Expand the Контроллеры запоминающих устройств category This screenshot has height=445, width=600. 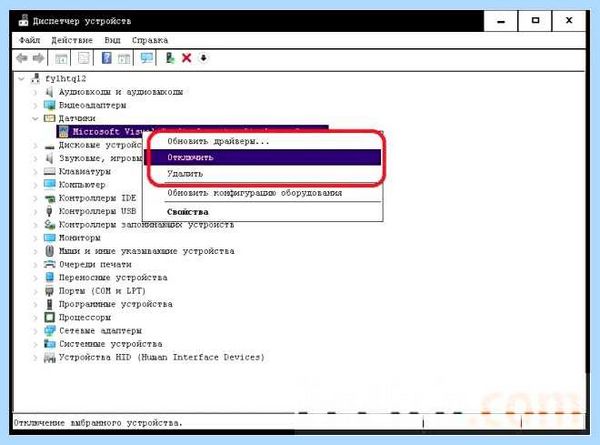click(35, 225)
